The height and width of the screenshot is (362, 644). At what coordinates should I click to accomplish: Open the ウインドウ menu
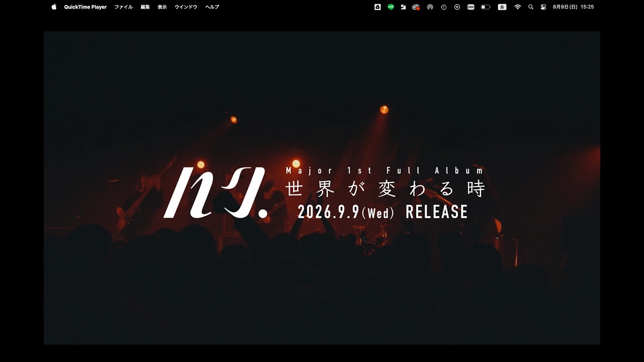coord(186,7)
